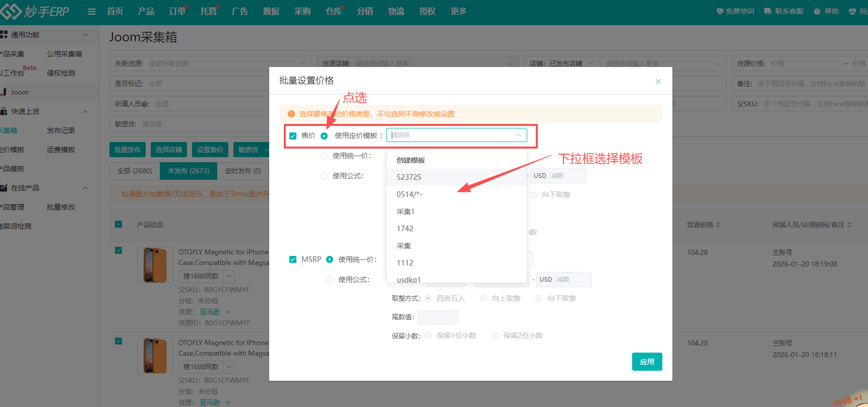Switch to 未发布 (2673) tab
Image resolution: width=868 pixels, height=407 pixels.
click(x=189, y=171)
